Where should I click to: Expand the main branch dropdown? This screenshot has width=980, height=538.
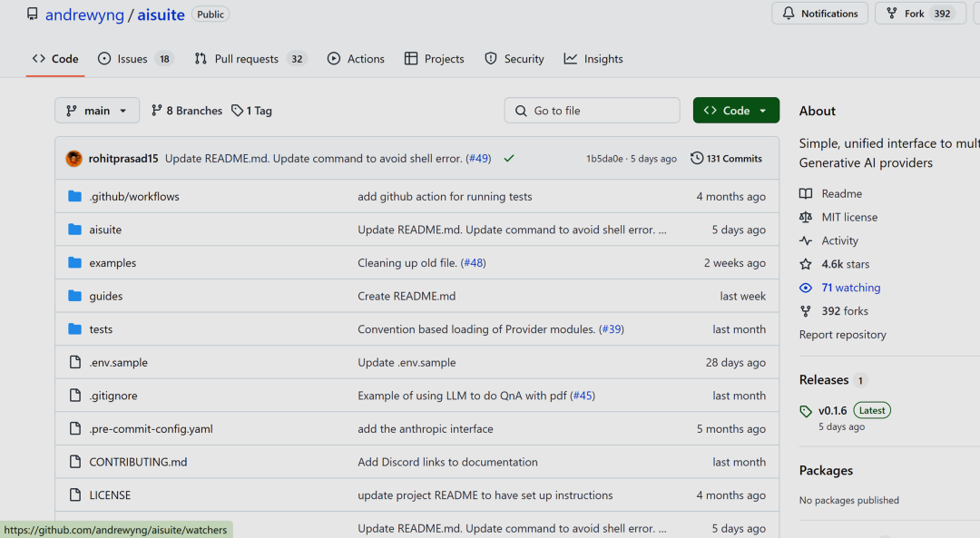tap(97, 111)
